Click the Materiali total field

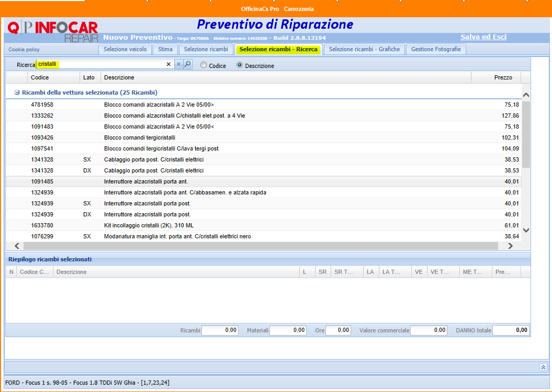pos(288,330)
